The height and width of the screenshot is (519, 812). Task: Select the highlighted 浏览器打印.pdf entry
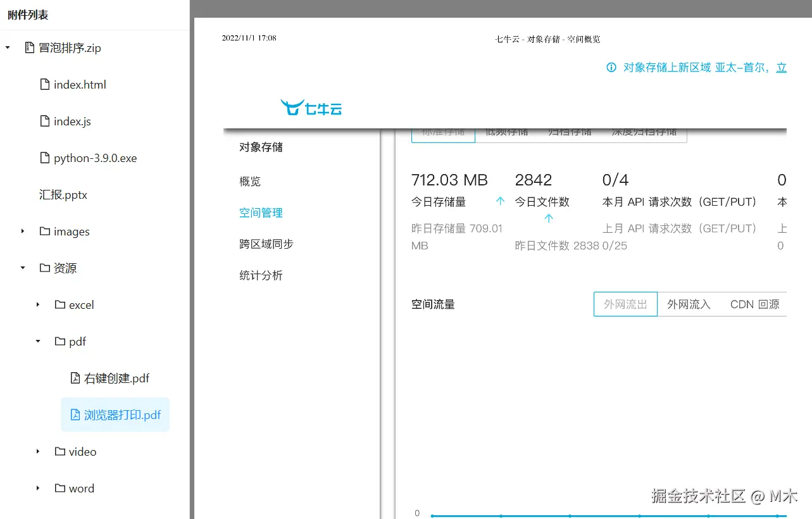pos(115,415)
